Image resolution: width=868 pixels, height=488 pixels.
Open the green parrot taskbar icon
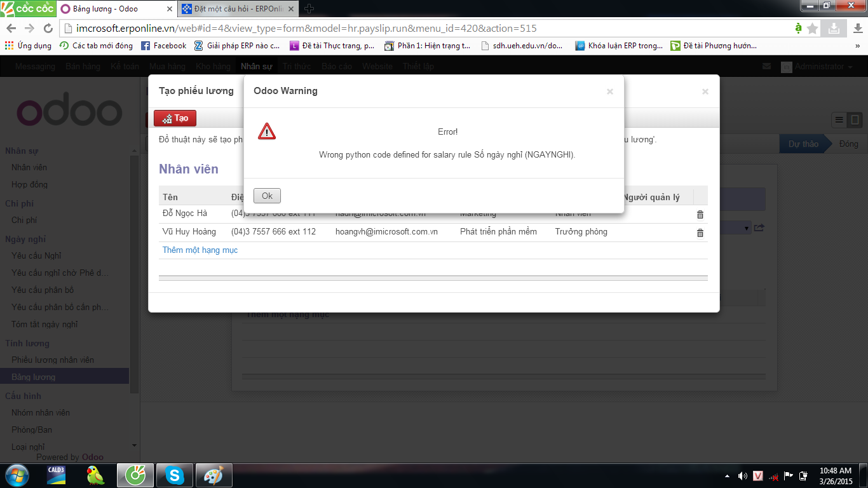95,475
